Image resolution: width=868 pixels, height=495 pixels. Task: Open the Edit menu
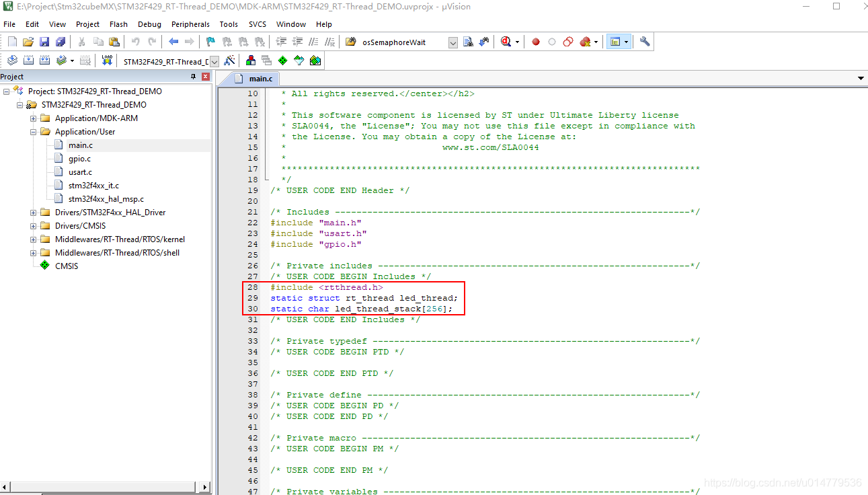point(32,24)
